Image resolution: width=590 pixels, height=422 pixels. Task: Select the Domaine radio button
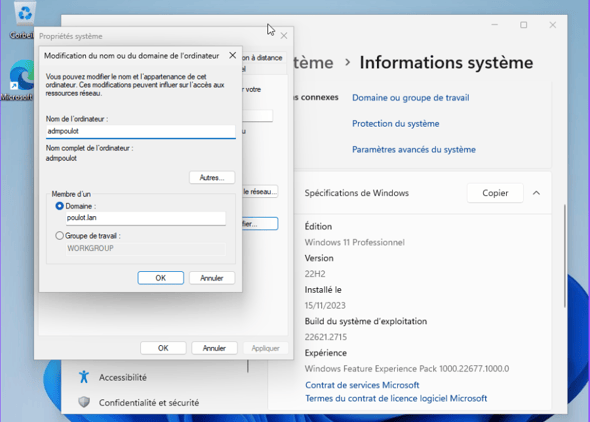59,206
